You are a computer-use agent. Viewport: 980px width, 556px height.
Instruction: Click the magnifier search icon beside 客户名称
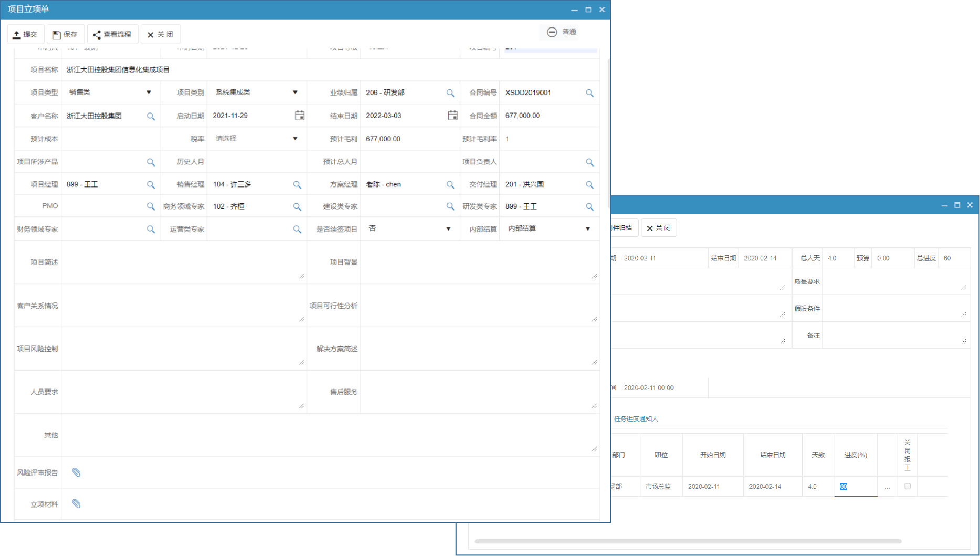151,116
